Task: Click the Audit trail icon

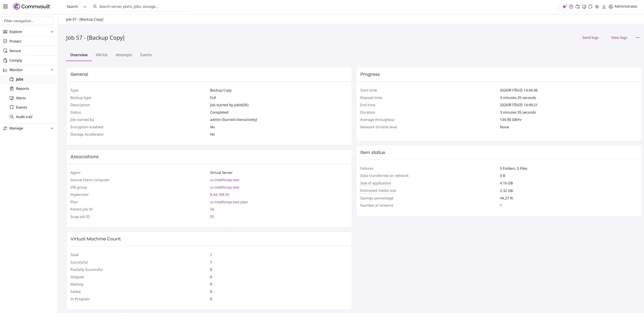Action: pyautogui.click(x=11, y=117)
